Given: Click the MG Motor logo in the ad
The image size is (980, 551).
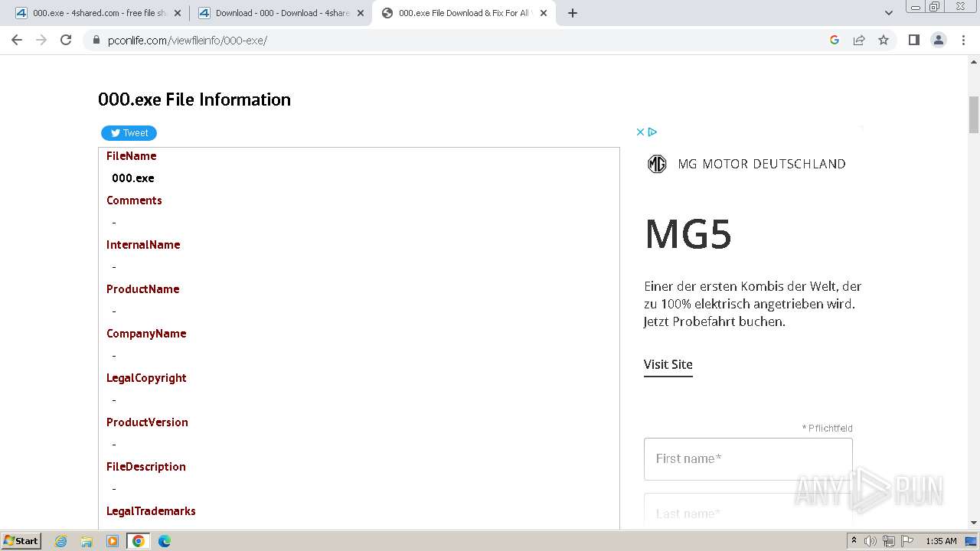Looking at the screenshot, I should pyautogui.click(x=657, y=164).
